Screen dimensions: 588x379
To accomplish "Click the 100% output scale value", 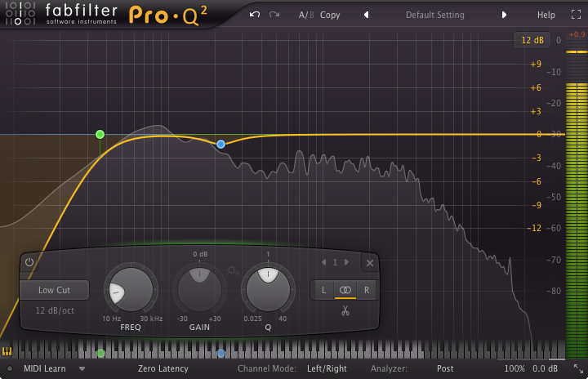I will pos(514,368).
